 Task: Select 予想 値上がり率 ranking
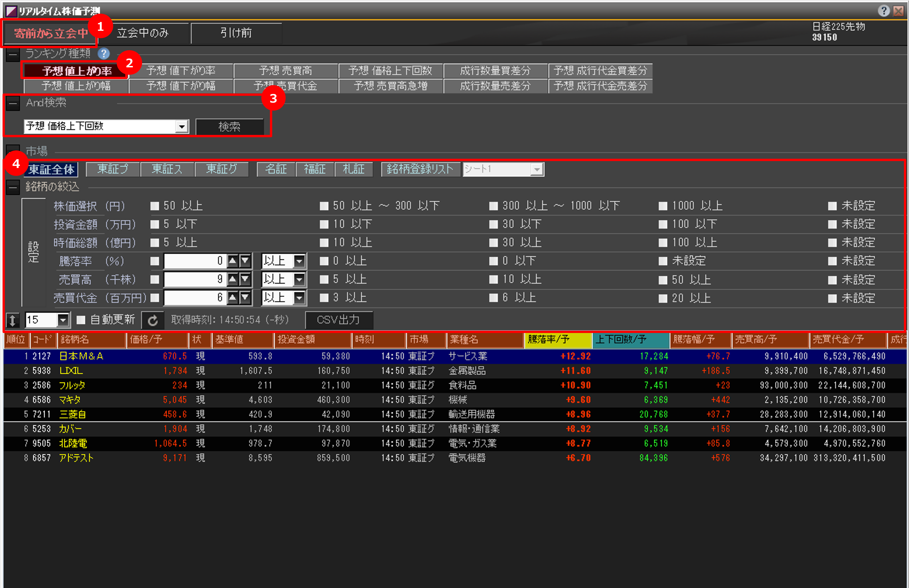(x=76, y=71)
